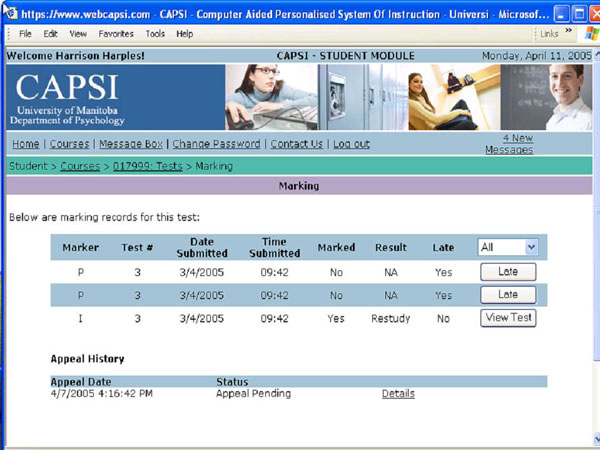The image size is (600, 450).
Task: Click the Appeal Pending status text
Action: click(x=253, y=393)
